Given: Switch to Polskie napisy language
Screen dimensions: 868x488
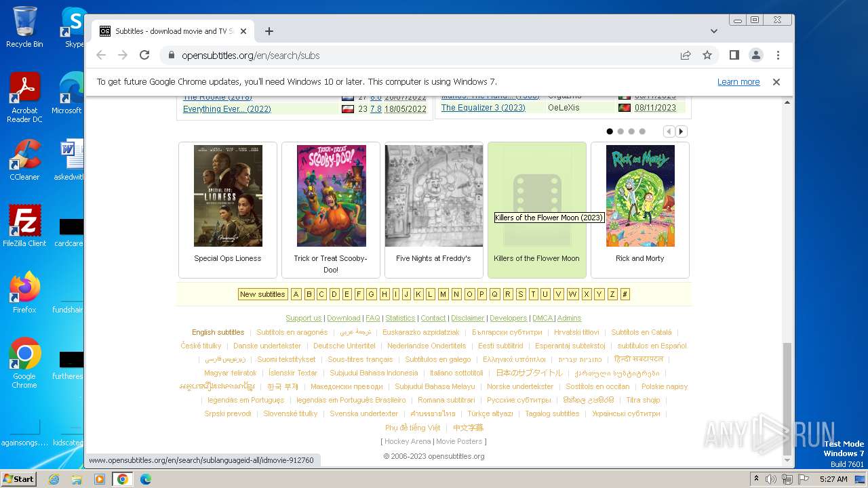Looking at the screenshot, I should (665, 386).
